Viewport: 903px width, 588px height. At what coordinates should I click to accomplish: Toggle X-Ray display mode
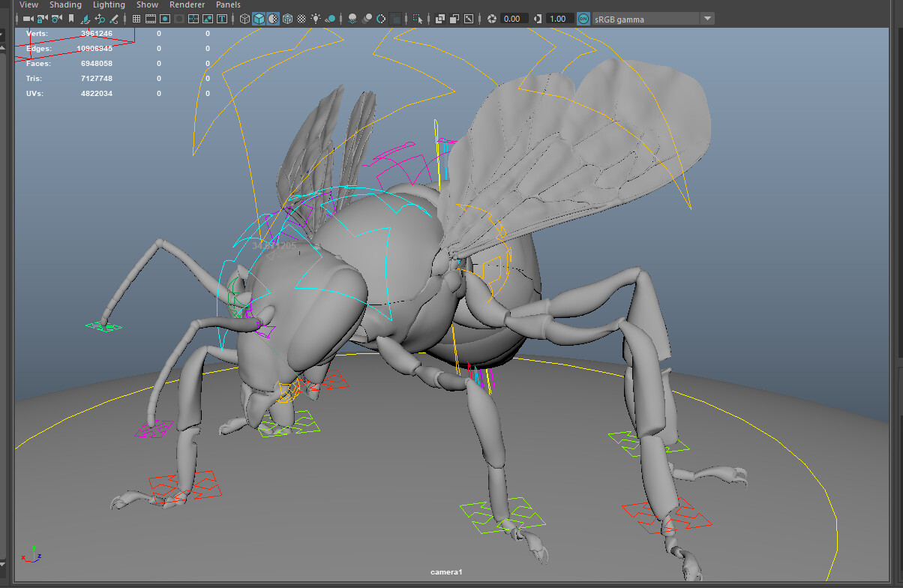pos(440,19)
